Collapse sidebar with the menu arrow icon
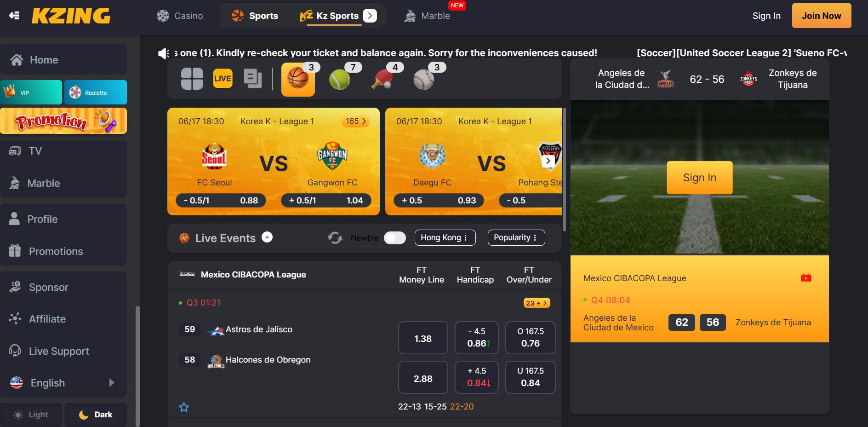The width and height of the screenshot is (868, 427). [x=14, y=16]
